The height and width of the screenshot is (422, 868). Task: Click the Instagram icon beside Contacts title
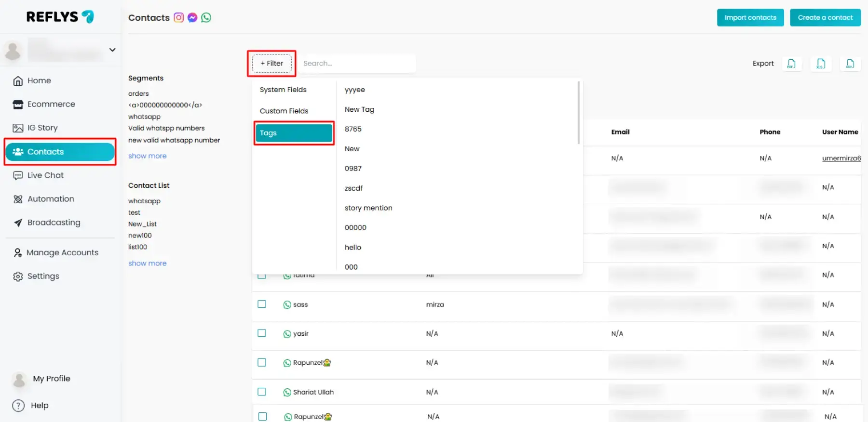click(179, 18)
